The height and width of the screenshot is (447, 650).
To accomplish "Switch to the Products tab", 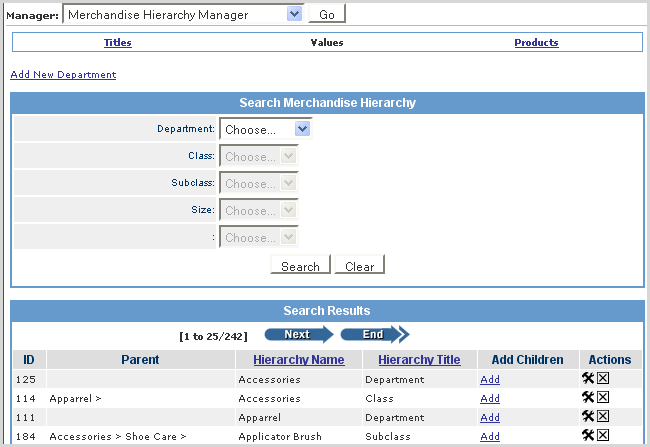I will [x=536, y=43].
